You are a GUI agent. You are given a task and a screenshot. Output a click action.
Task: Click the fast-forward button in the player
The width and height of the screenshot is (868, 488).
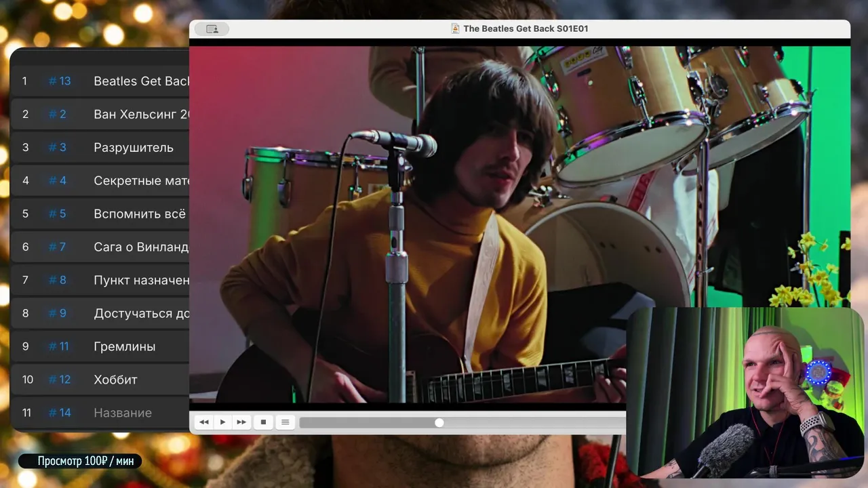241,422
